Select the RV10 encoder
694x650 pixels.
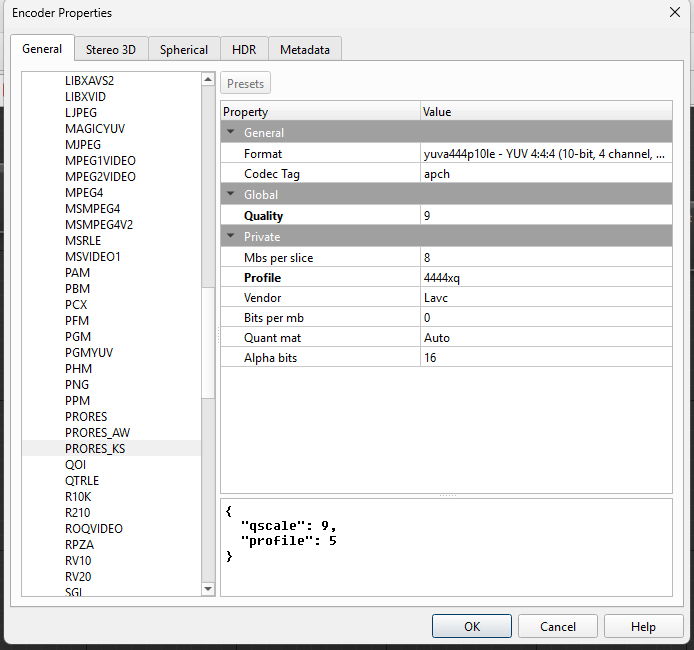coord(78,560)
